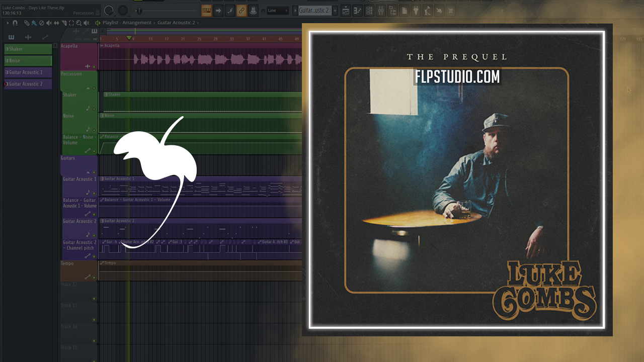
Task: Open the plugin picker plug icon
Action: [416, 11]
